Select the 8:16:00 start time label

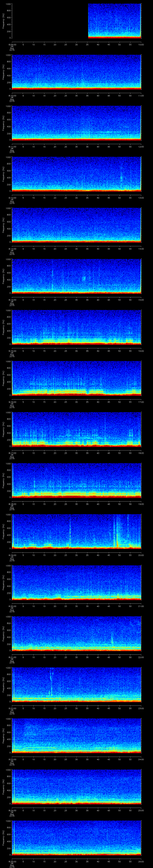coord(12,402)
